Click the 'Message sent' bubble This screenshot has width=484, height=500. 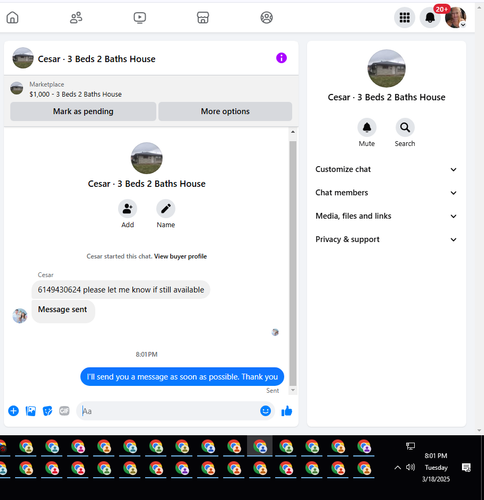click(x=63, y=311)
